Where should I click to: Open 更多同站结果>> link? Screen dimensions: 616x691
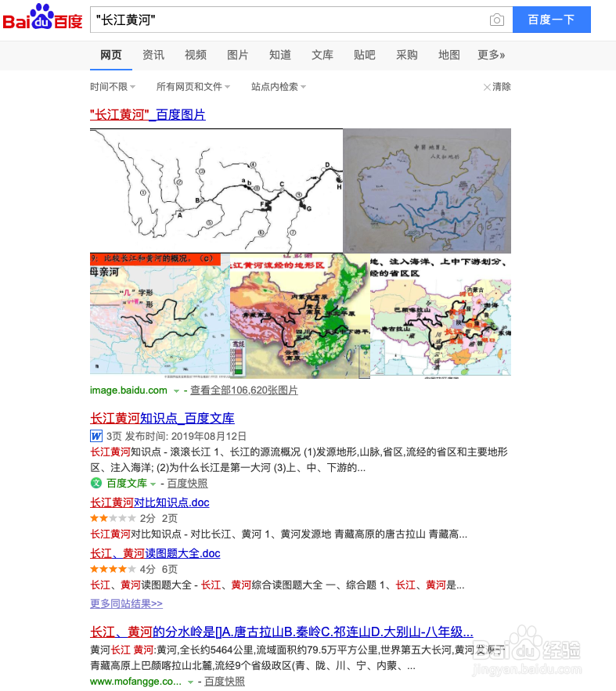pos(127,603)
